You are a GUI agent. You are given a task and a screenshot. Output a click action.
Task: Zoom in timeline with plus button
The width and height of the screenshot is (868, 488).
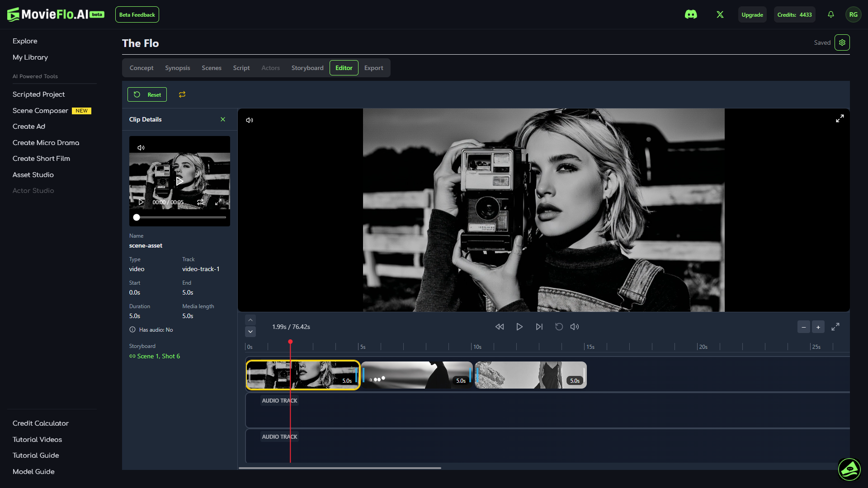[818, 327]
